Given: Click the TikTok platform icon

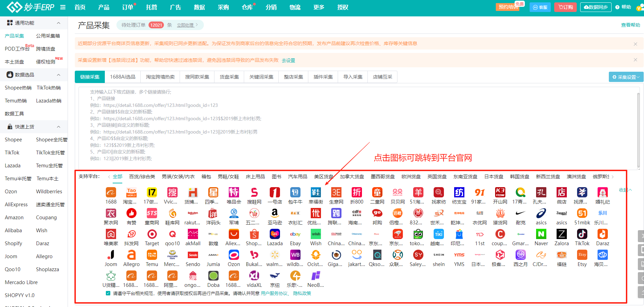Looking at the screenshot, I should point(582,234).
